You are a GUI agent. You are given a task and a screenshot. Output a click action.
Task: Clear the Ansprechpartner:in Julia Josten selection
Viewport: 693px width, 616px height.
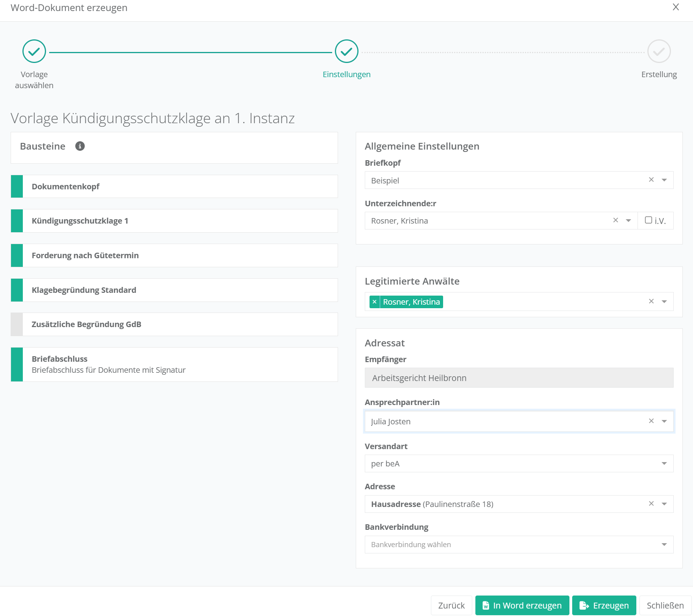point(651,421)
